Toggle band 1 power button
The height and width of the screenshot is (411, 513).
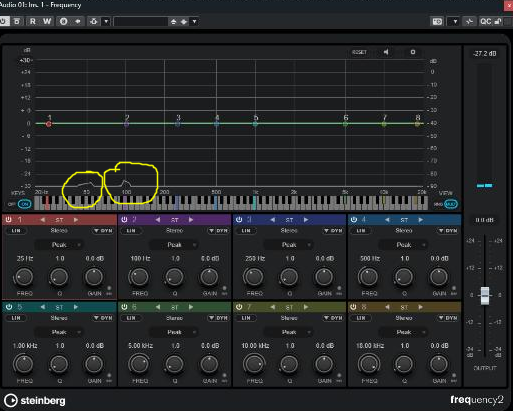point(9,219)
